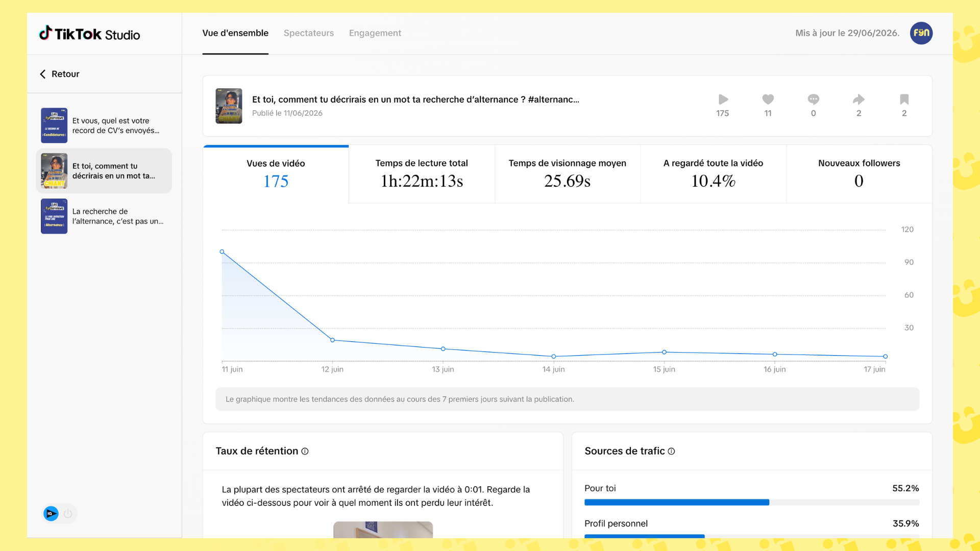Viewport: 980px width, 551px height.
Task: Click the chart data point for 16 juin
Action: pyautogui.click(x=775, y=354)
